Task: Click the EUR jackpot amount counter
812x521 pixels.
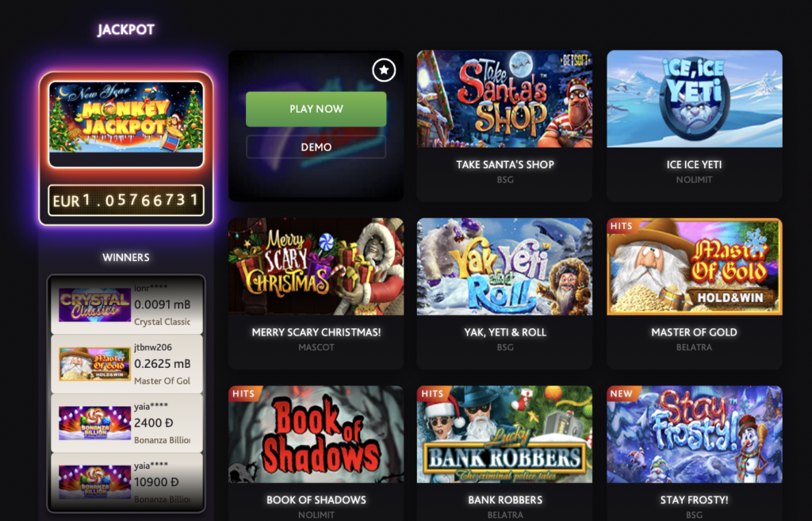Action: click(126, 200)
